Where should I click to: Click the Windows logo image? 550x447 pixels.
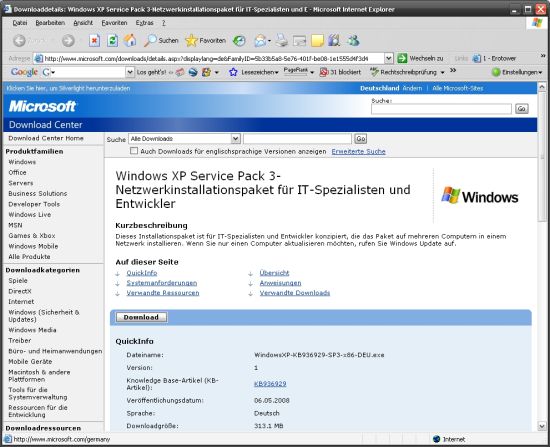coord(479,196)
